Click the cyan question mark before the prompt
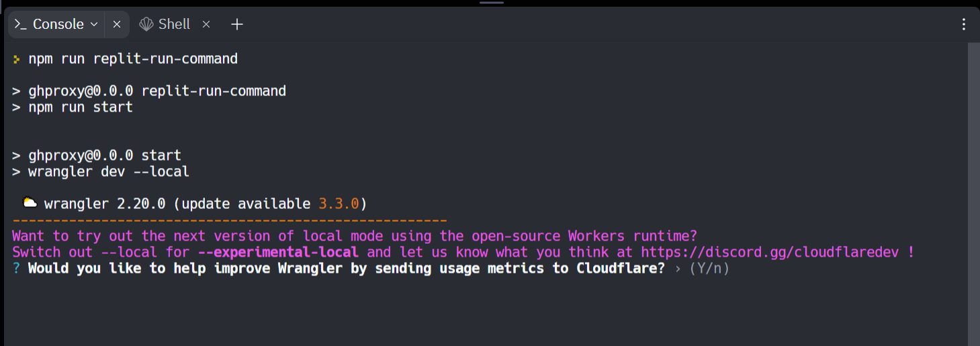This screenshot has height=346, width=980. [17, 268]
